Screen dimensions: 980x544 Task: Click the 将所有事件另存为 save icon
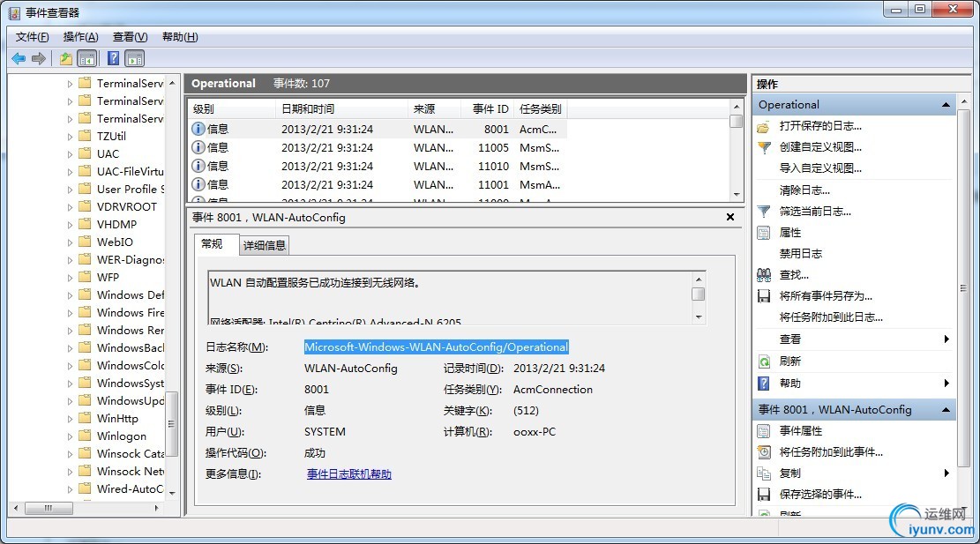(764, 296)
